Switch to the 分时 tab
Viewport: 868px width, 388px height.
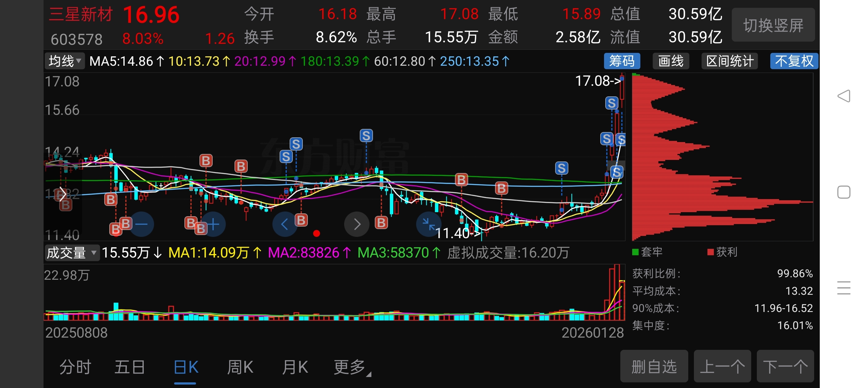75,367
